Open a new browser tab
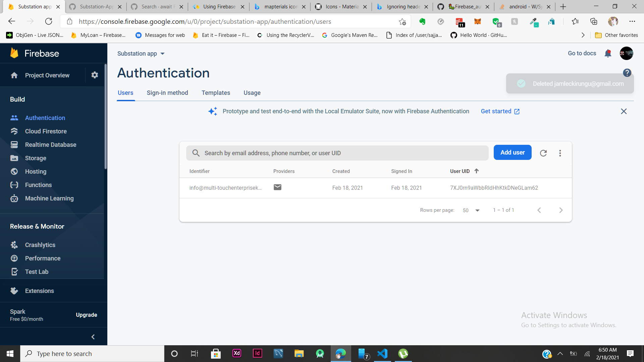 563,7
